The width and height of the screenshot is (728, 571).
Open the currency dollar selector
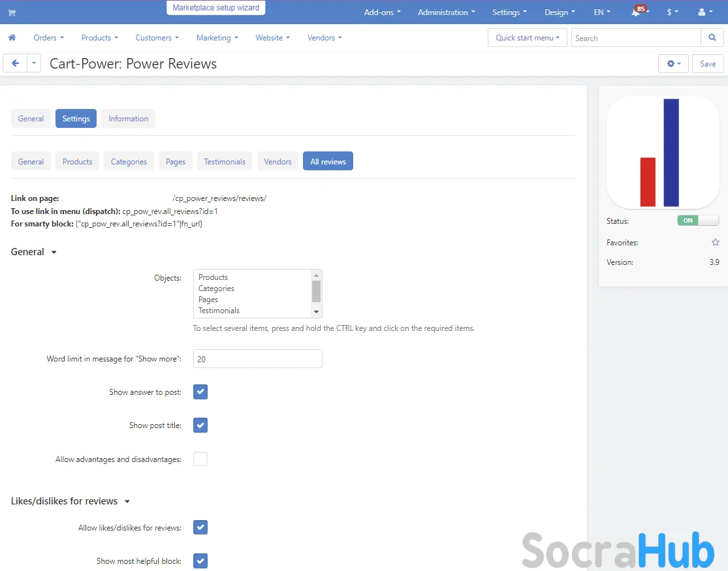coord(673,12)
